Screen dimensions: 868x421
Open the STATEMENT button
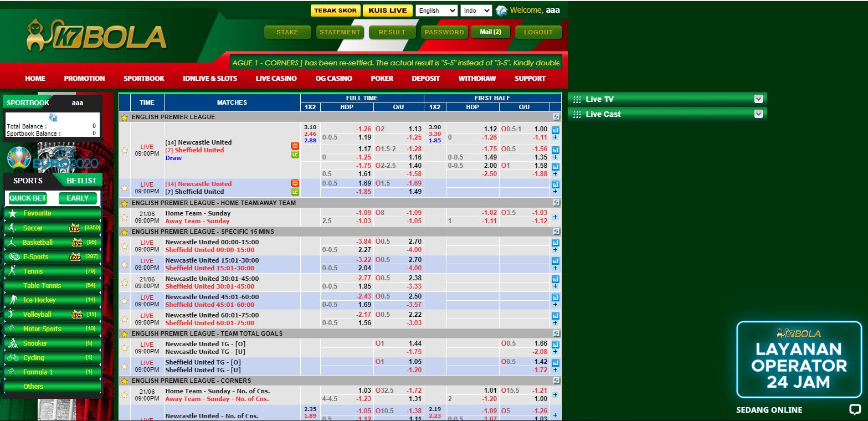(x=340, y=32)
